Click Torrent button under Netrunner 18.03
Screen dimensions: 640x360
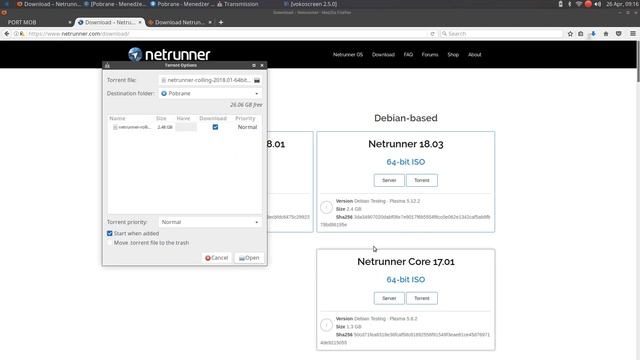[x=422, y=180]
